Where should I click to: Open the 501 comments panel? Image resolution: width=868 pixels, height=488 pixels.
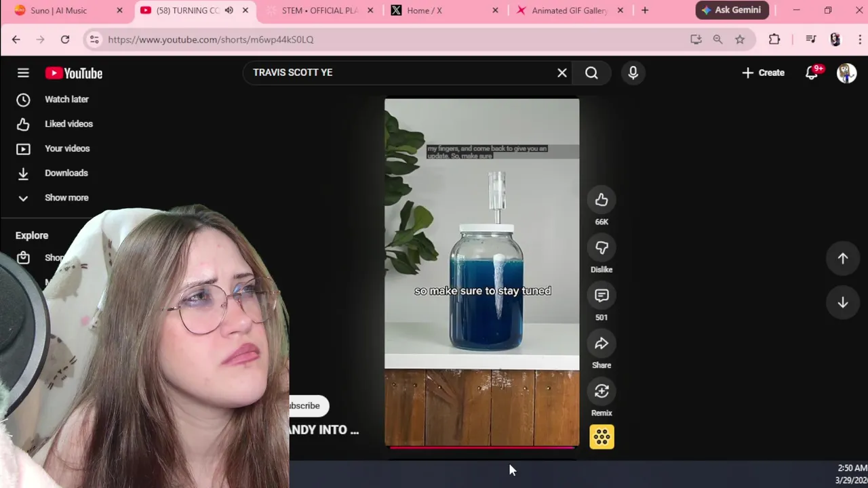point(601,296)
